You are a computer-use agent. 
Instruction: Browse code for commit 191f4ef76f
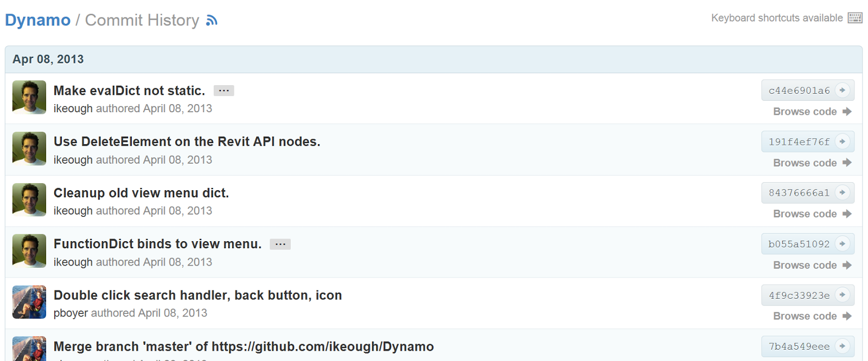(x=805, y=163)
